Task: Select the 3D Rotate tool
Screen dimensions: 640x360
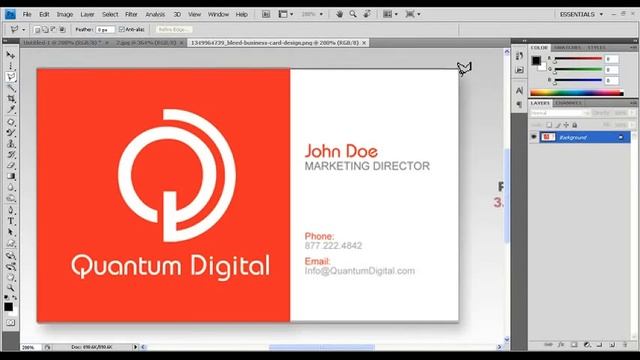Action: pos(11,256)
